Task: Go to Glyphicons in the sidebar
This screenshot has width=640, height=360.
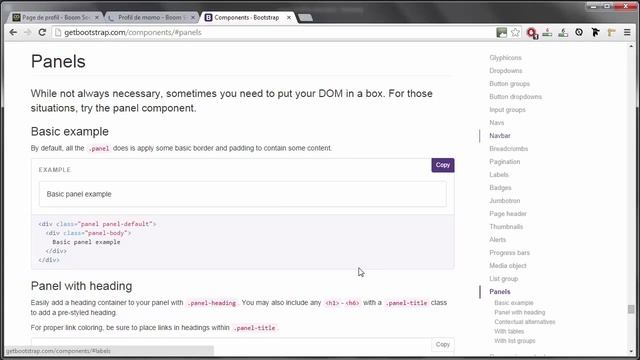Action: pyautogui.click(x=505, y=58)
